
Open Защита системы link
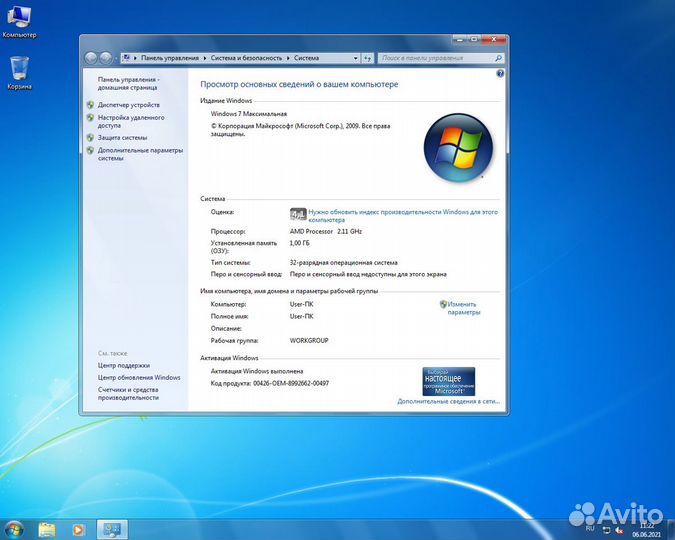coord(122,138)
